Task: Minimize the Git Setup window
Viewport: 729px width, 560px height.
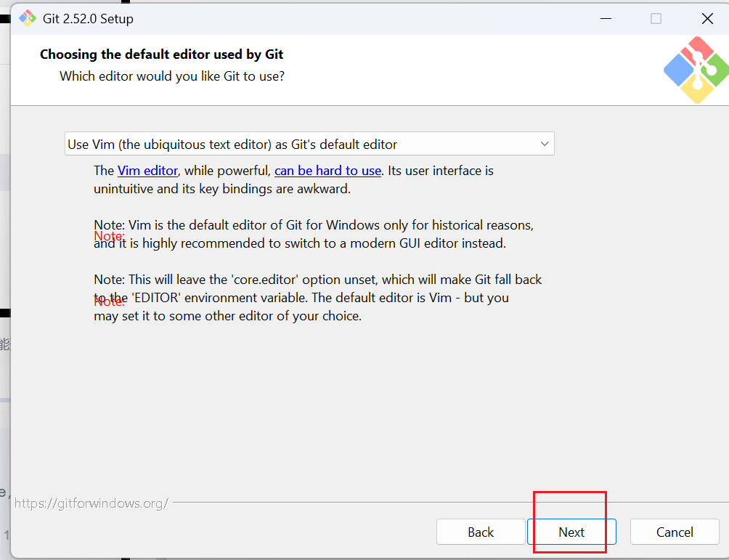Action: coord(606,19)
